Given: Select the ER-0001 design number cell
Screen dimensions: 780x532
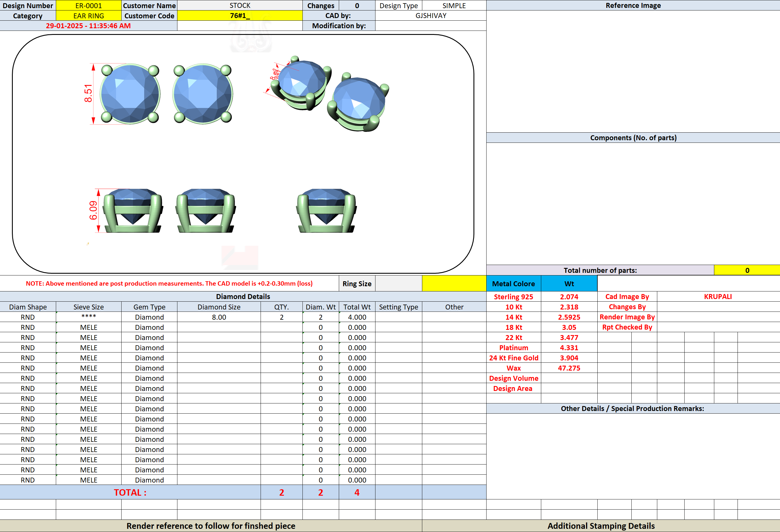Looking at the screenshot, I should [x=88, y=5].
